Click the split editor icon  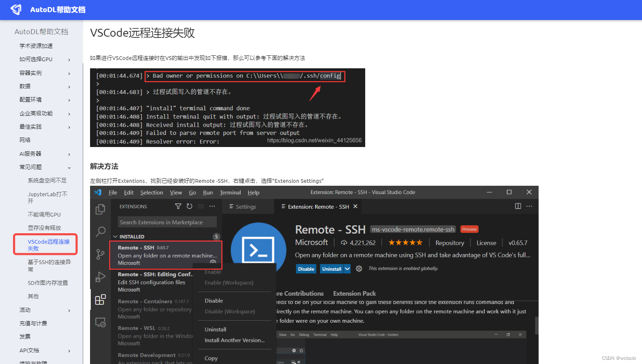tap(518, 206)
